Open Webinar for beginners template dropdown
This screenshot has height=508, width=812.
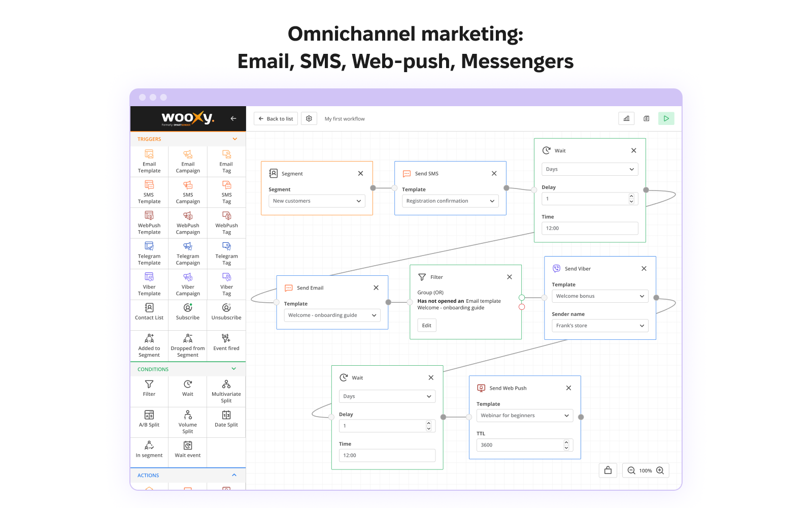coord(525,416)
